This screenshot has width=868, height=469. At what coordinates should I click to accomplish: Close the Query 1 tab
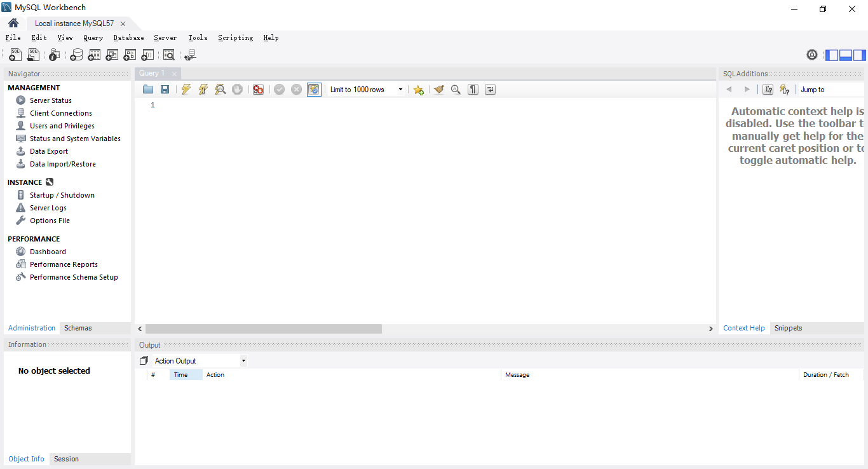[174, 74]
